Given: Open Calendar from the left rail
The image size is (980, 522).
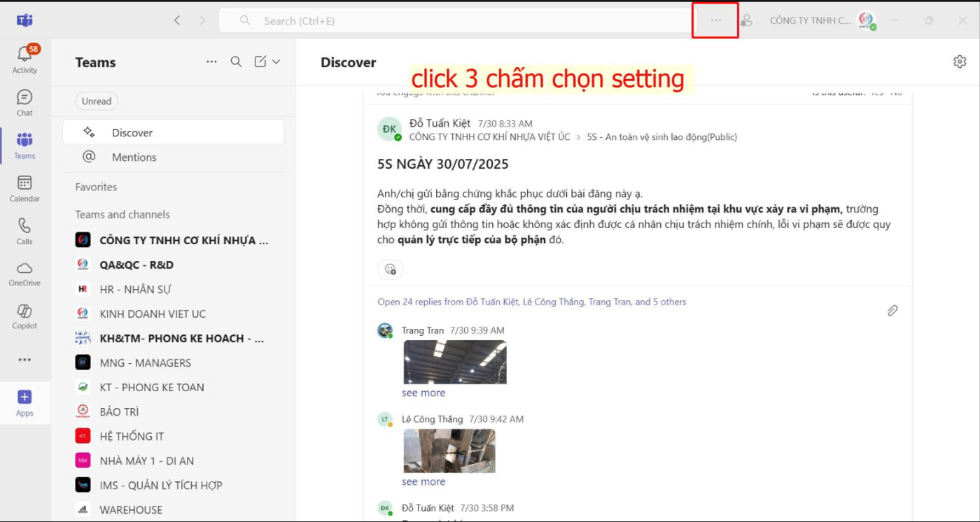Looking at the screenshot, I should 24,188.
